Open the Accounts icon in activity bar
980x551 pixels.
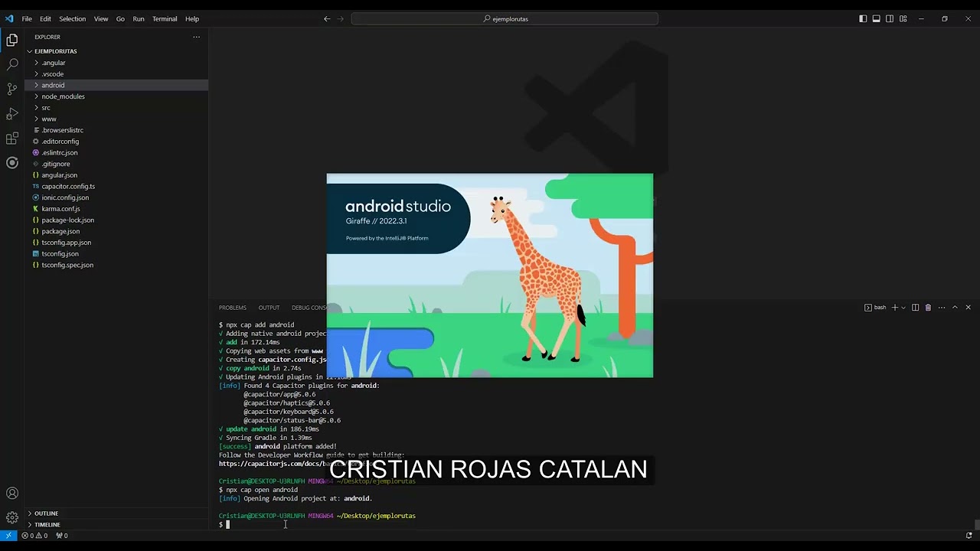[12, 494]
